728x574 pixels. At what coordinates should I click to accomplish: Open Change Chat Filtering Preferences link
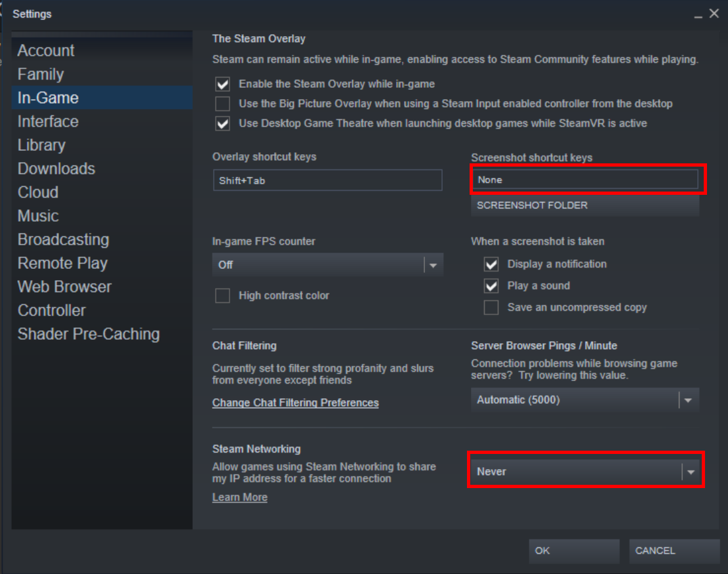(295, 403)
